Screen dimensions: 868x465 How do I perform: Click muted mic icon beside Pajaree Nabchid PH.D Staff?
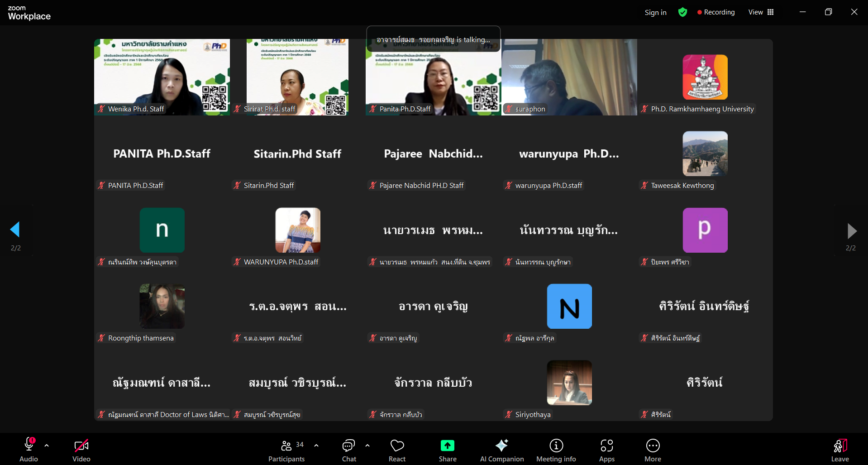click(373, 185)
